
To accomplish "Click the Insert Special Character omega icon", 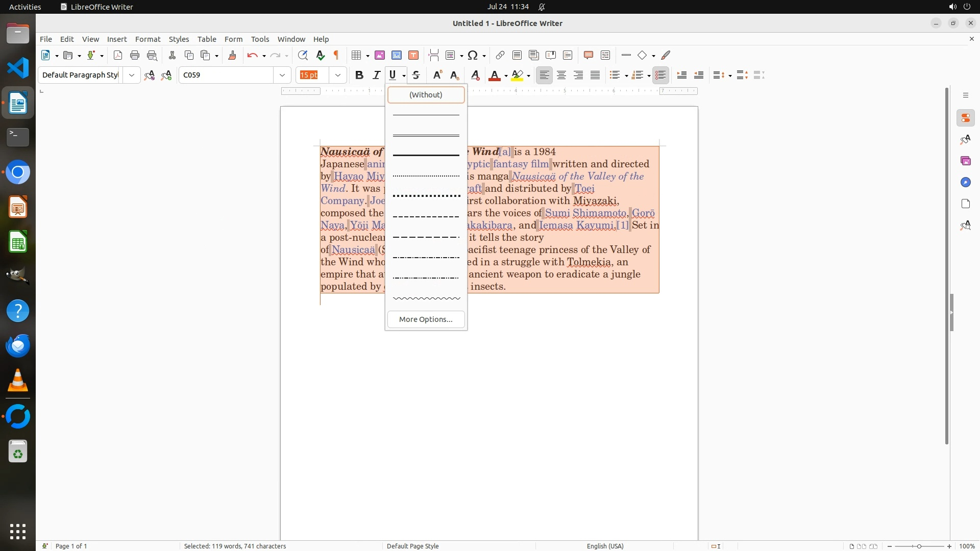I will point(473,55).
